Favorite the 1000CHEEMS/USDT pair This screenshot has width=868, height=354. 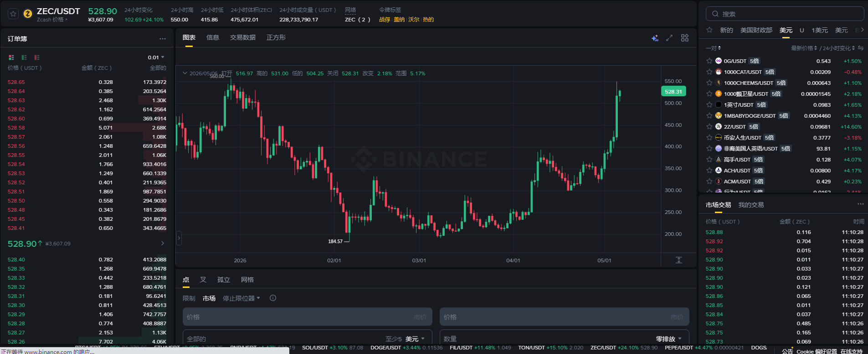pyautogui.click(x=709, y=83)
